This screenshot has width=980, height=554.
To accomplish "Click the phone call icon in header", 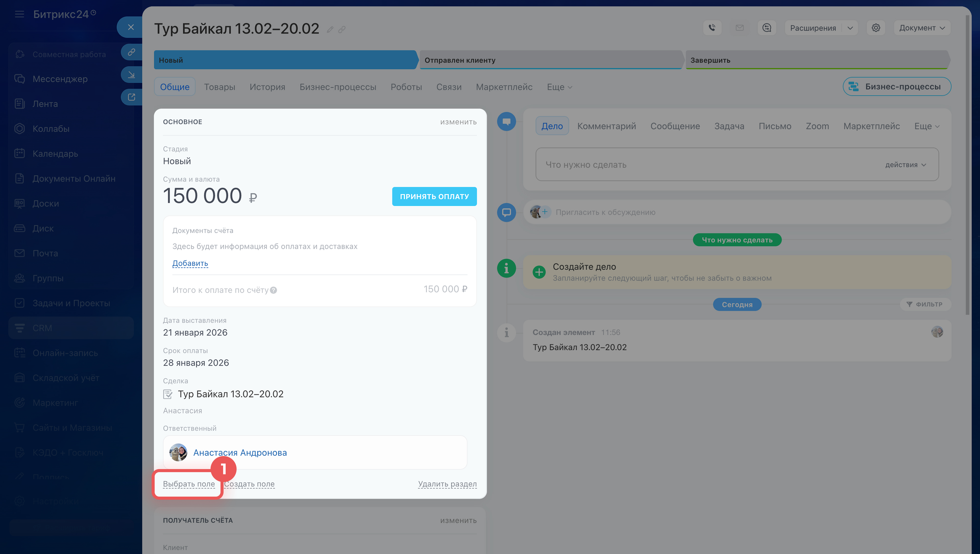I will click(x=712, y=28).
